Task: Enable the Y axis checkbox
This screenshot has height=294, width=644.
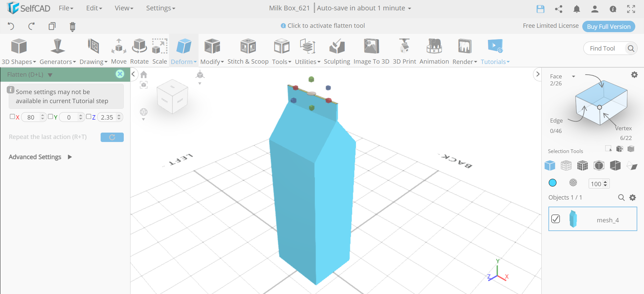Action: point(50,117)
